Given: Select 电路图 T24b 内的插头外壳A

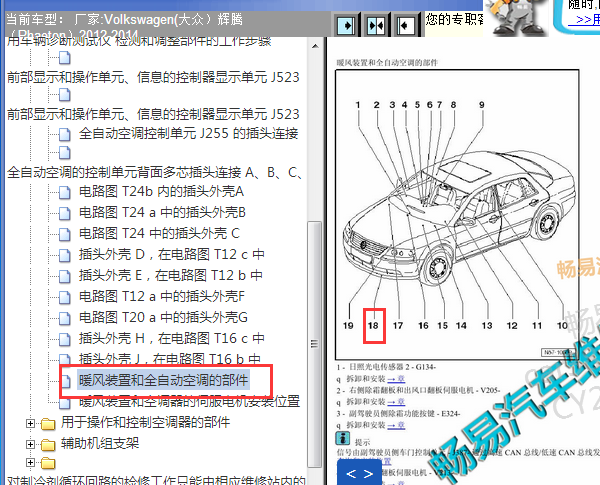Looking at the screenshot, I should click(161, 191).
